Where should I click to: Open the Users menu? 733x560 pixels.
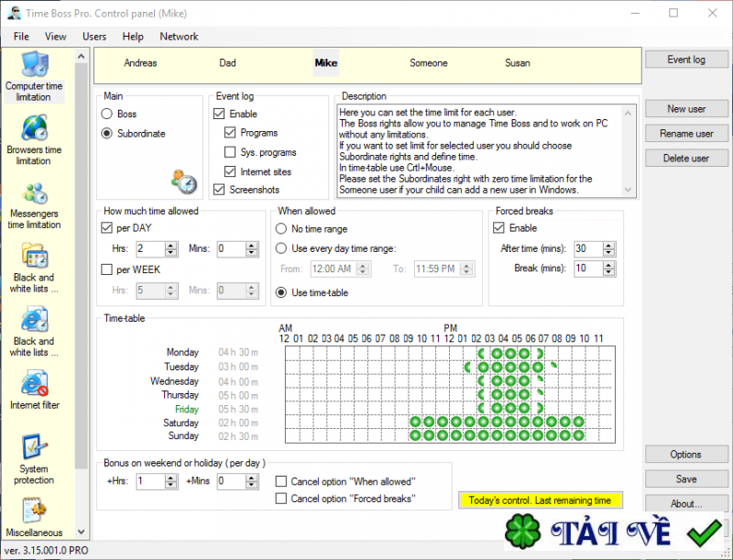pyautogui.click(x=94, y=37)
